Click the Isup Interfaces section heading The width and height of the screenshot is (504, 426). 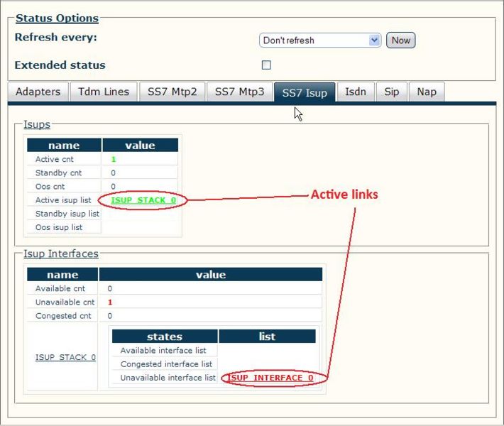click(x=61, y=253)
